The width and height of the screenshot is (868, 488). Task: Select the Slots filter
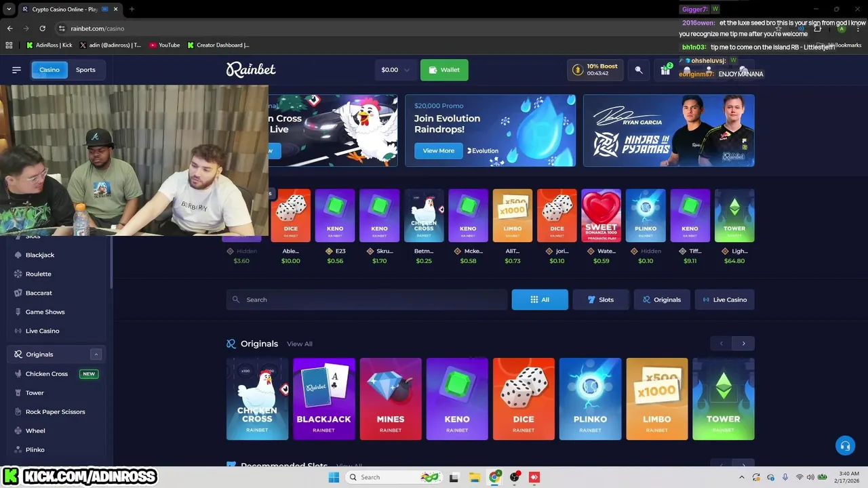(x=600, y=300)
